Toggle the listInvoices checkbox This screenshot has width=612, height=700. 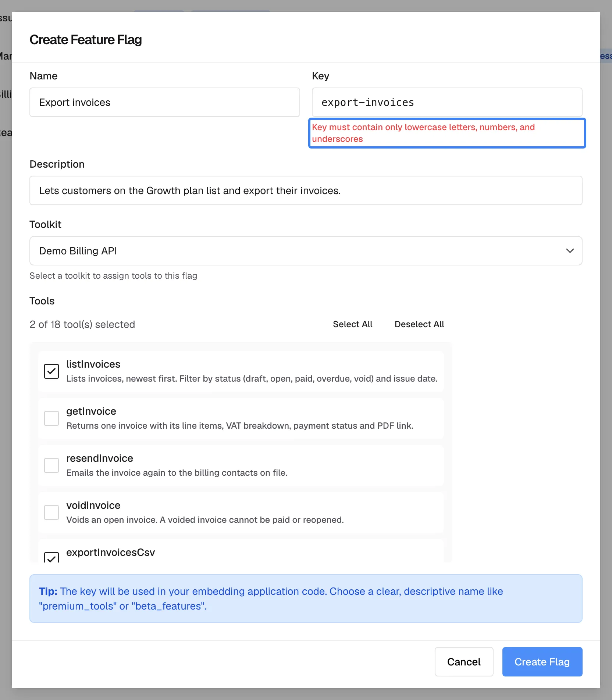point(51,371)
